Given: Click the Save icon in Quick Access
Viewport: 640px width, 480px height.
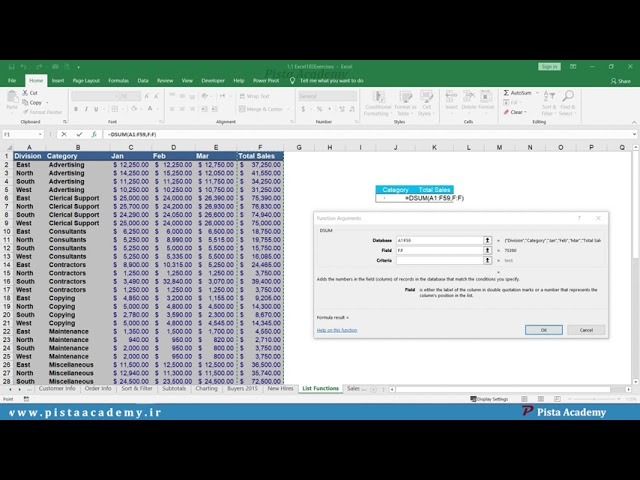Looking at the screenshot, I should (x=12, y=67).
